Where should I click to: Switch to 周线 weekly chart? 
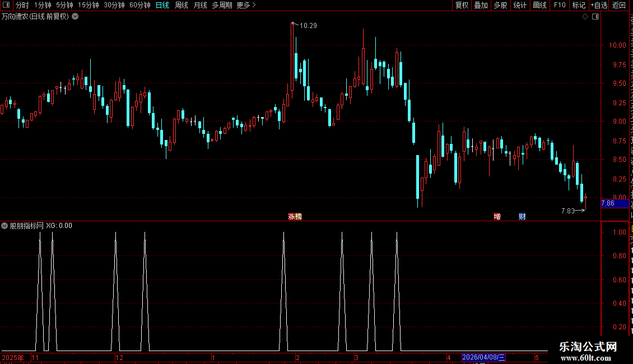coord(181,5)
